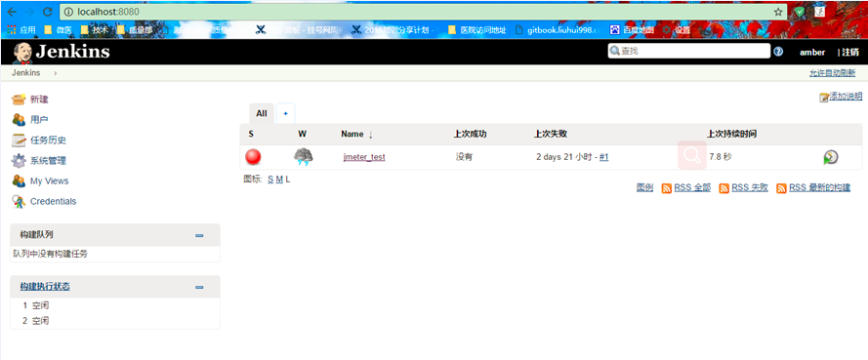Switch icon size to S
Screen dimensions: 868x360
pyautogui.click(x=270, y=180)
